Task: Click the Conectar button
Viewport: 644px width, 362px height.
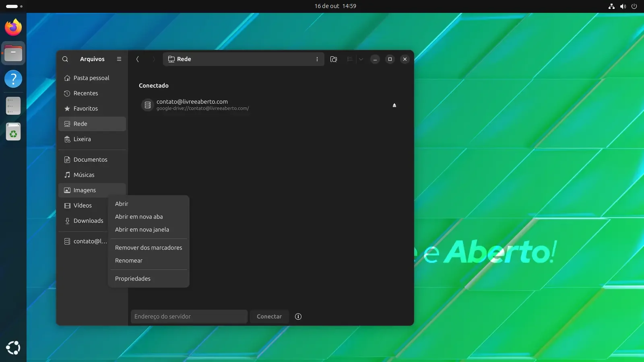Action: pos(269,317)
